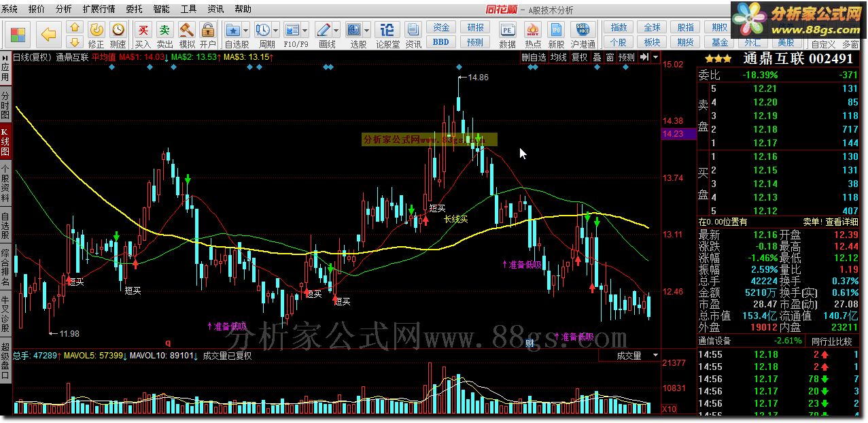Open the 修正 correction tool
Image resolution: width=868 pixels, height=423 pixels.
point(97,34)
